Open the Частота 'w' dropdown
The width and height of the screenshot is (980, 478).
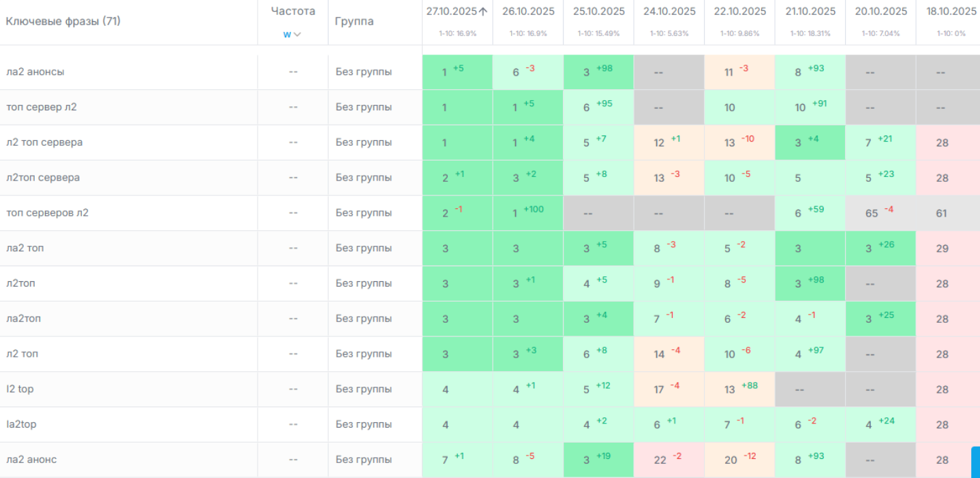coord(292,35)
